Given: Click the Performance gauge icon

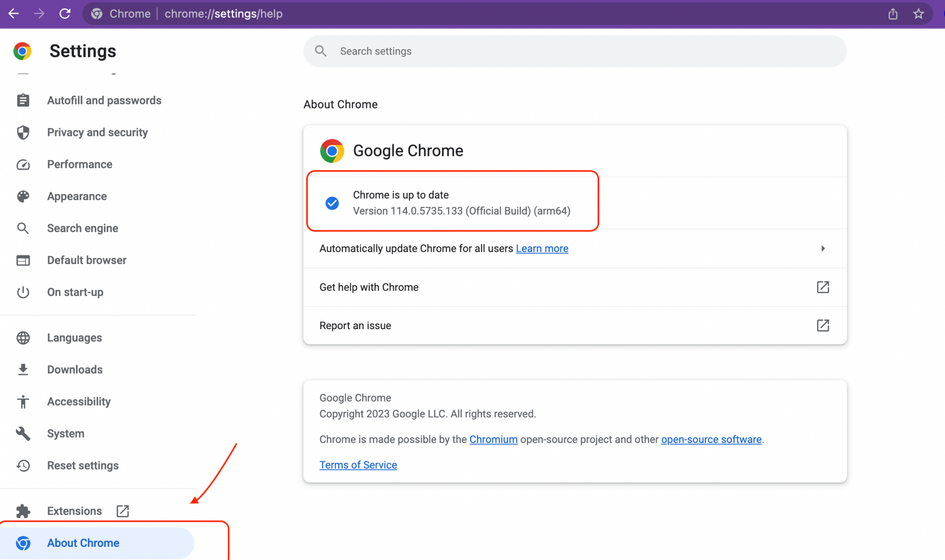Looking at the screenshot, I should [x=23, y=164].
